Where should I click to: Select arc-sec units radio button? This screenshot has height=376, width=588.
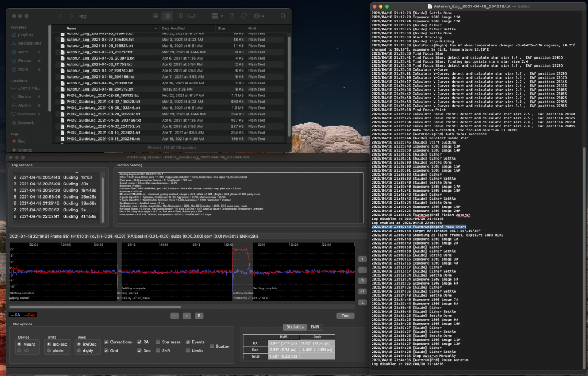[49, 344]
